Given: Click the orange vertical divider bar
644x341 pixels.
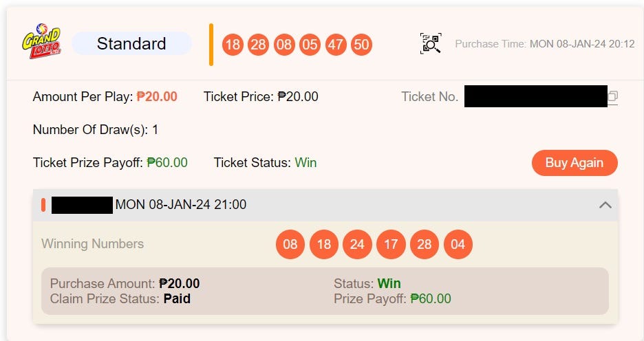Looking at the screenshot, I should (x=211, y=45).
